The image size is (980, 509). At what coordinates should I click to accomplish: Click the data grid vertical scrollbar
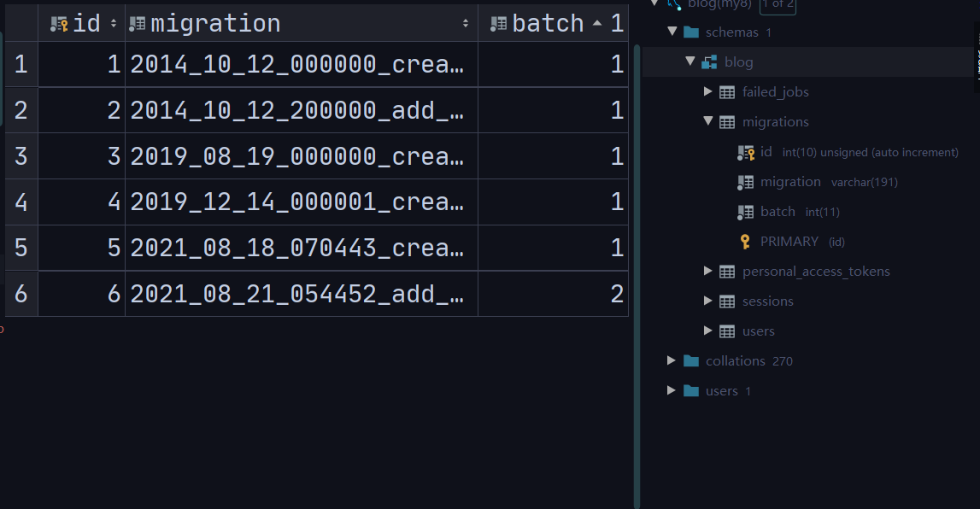pyautogui.click(x=637, y=275)
